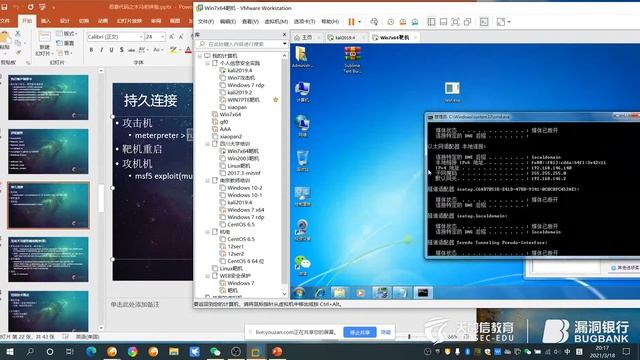Open the pause button dropdown arrow in VMware
Screen dimensions: 640x360
pyautogui.click(x=359, y=22)
